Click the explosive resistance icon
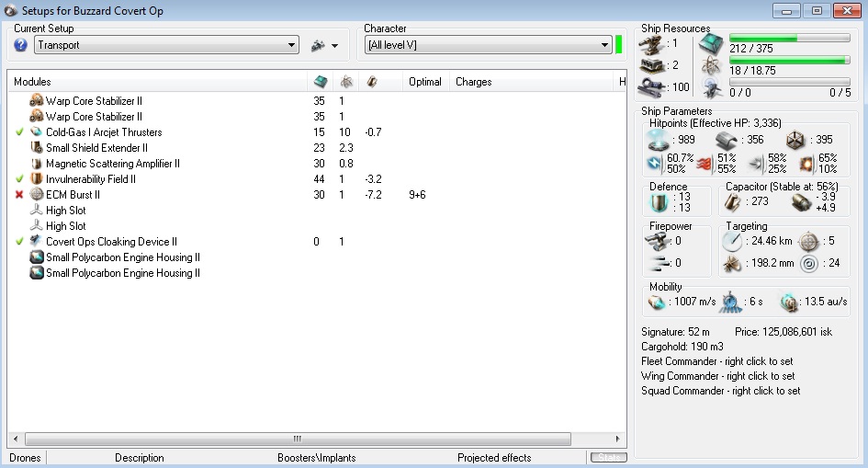868x468 pixels. click(x=807, y=164)
